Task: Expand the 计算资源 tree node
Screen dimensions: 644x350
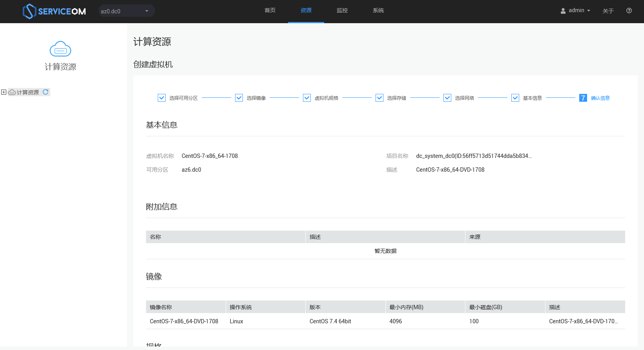Action: (x=4, y=92)
